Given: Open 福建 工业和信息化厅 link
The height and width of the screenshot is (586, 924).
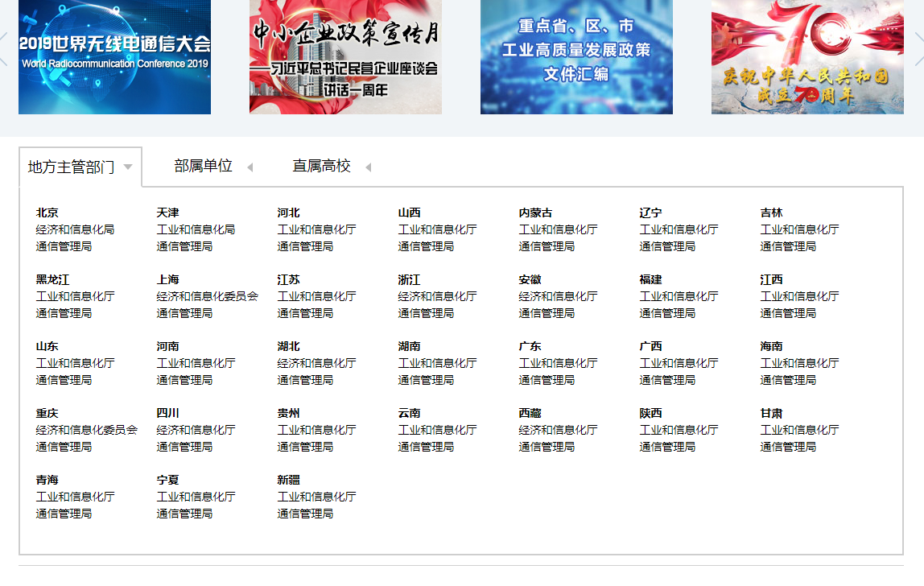Looking at the screenshot, I should tap(679, 296).
